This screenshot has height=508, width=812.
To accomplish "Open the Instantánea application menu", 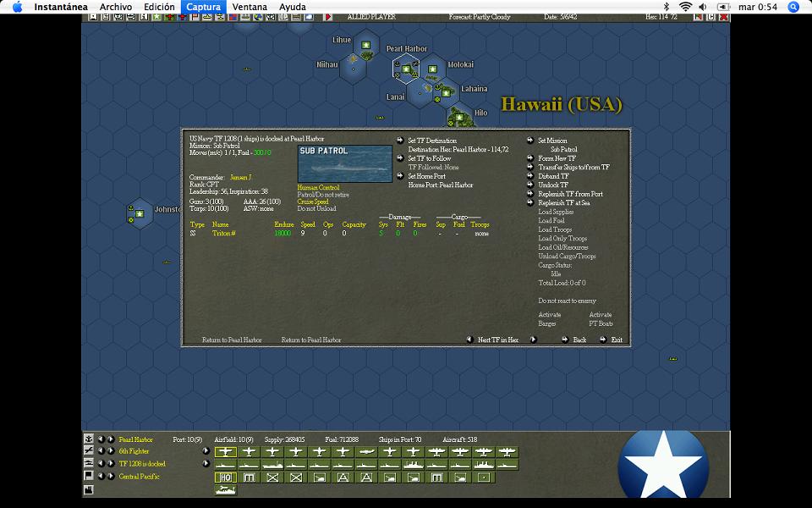I will (x=61, y=7).
